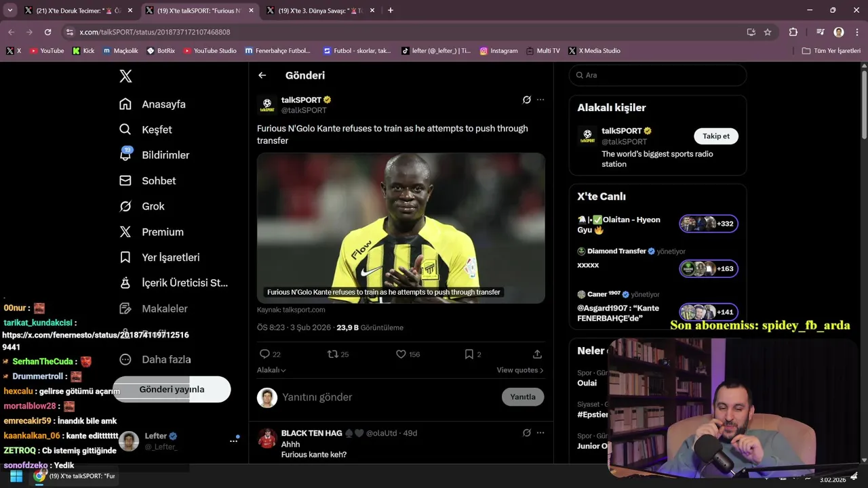Open Alakalı sort dropdown

[x=271, y=370]
